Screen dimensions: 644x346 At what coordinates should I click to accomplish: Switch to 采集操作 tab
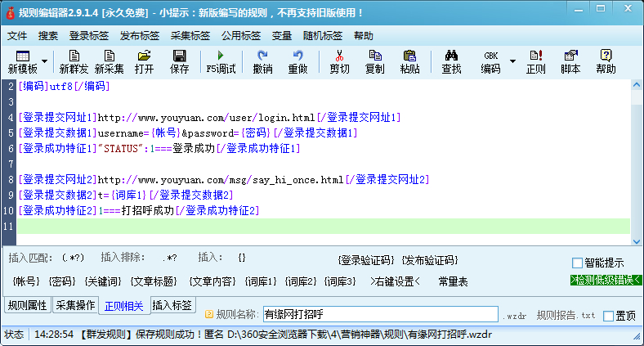[x=75, y=305]
